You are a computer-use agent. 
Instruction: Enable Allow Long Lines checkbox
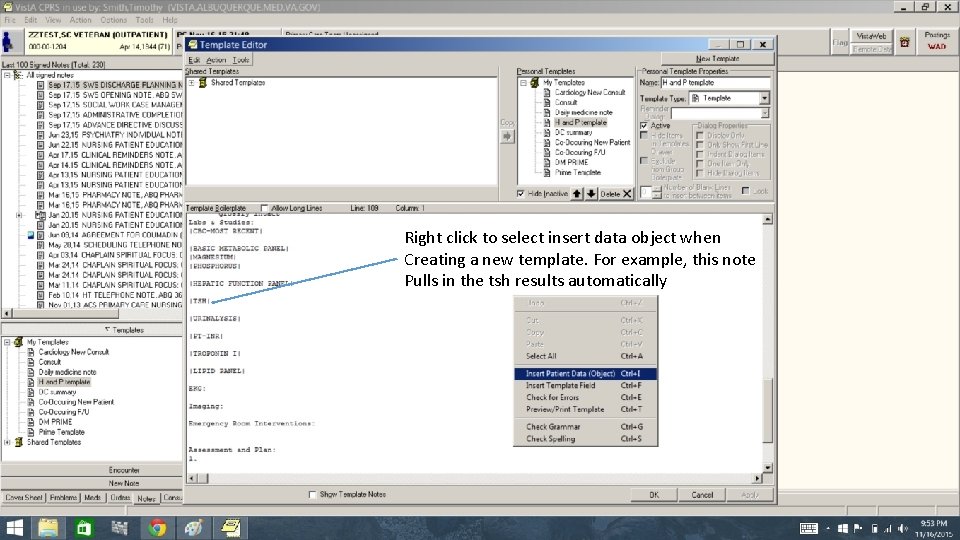coord(264,208)
